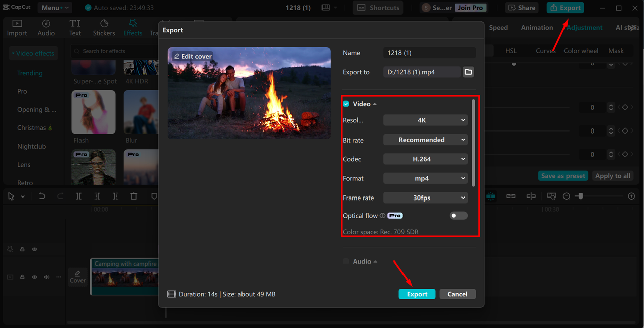The width and height of the screenshot is (644, 328).
Task: Open the HSL sub-tab
Action: coord(511,51)
